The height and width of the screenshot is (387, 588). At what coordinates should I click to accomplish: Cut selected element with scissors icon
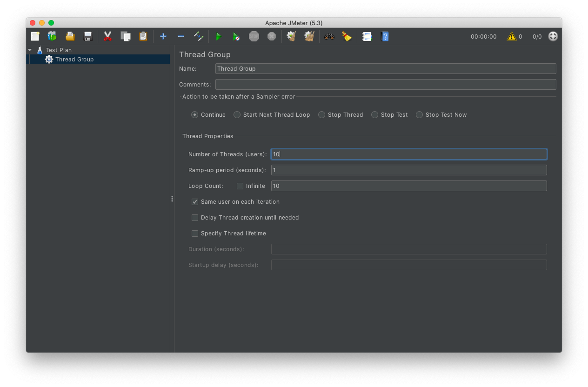[108, 36]
